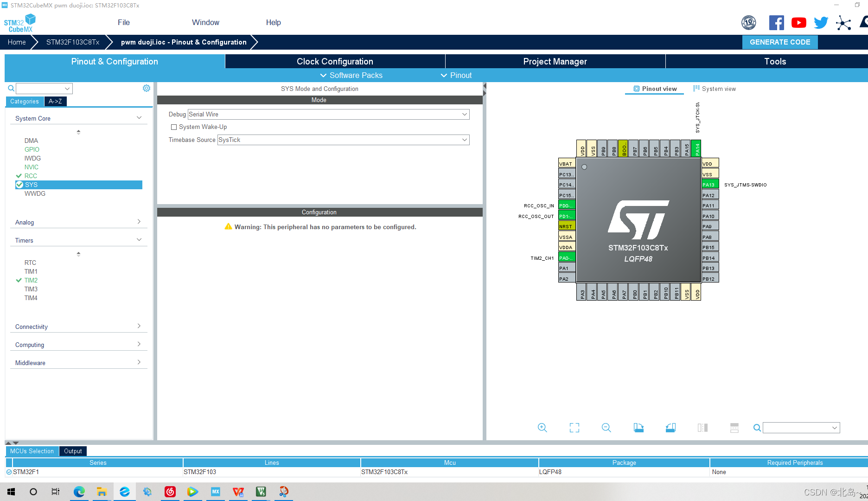Click best fit icon in pinout toolbar
The image size is (868, 501).
(x=574, y=427)
